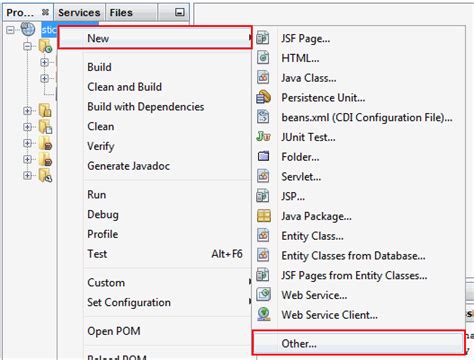474x360 pixels.
Task: Click the Folder icon in submenu
Action: [x=263, y=156]
